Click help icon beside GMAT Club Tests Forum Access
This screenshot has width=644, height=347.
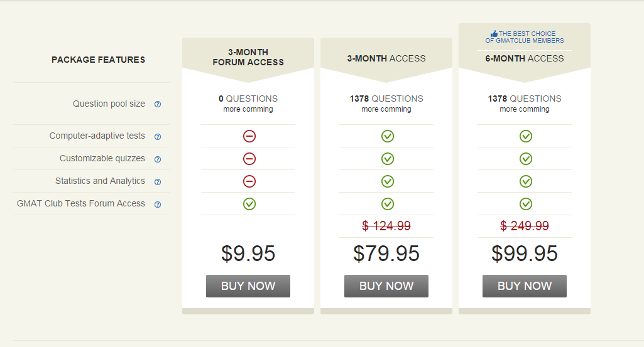pos(158,205)
